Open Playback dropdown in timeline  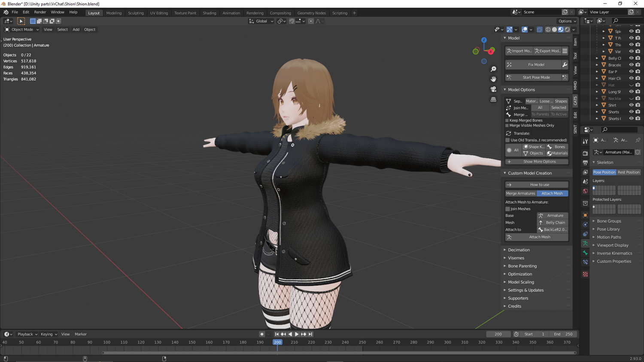point(27,334)
